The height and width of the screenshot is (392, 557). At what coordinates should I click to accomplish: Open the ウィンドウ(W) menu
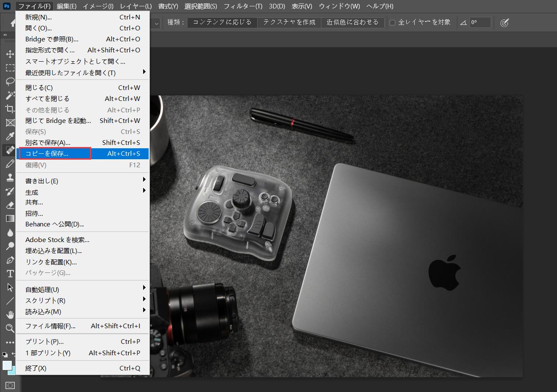click(x=340, y=6)
